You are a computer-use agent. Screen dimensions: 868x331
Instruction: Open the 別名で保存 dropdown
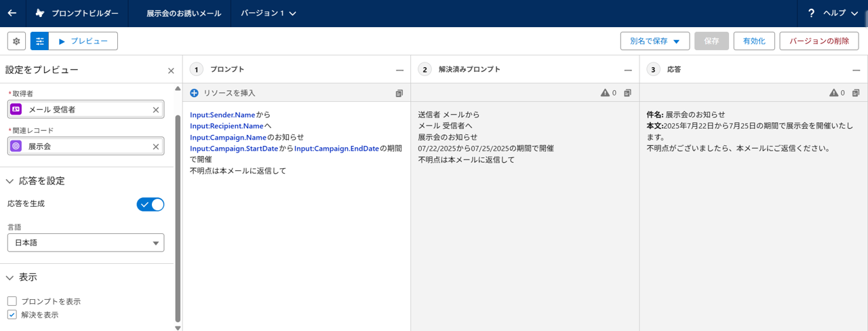655,41
